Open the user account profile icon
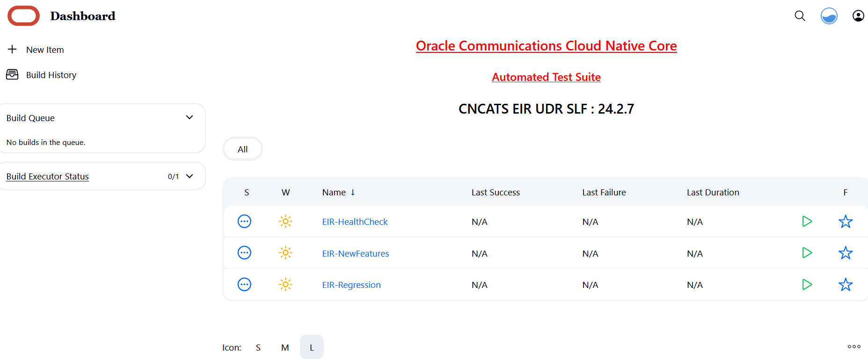Image resolution: width=868 pixels, height=359 pixels. click(858, 16)
